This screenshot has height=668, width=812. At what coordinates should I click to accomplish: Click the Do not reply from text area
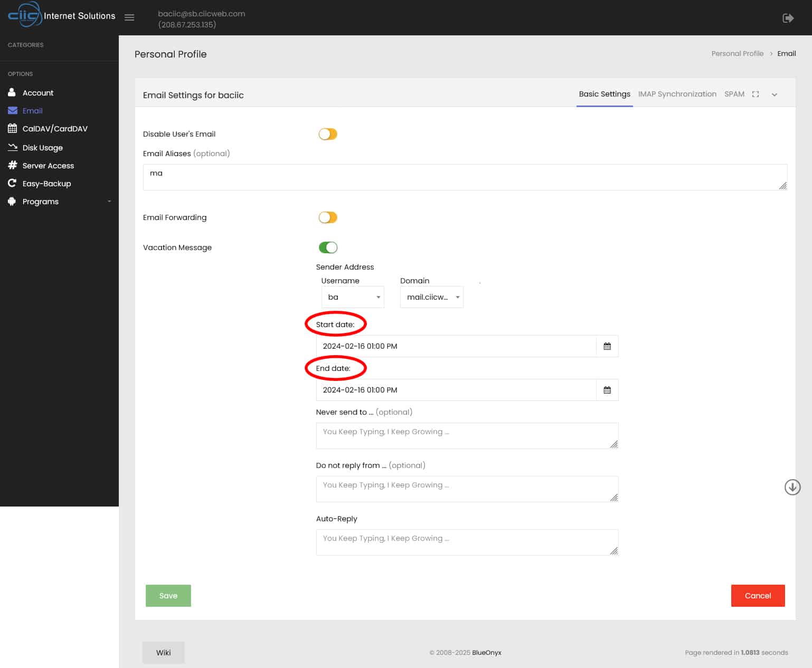467,489
